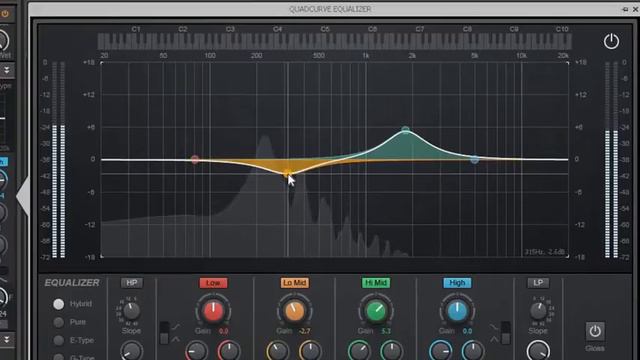Click the orange Lo Mid Gain knob
The height and width of the screenshot is (360, 640).
[x=294, y=311]
